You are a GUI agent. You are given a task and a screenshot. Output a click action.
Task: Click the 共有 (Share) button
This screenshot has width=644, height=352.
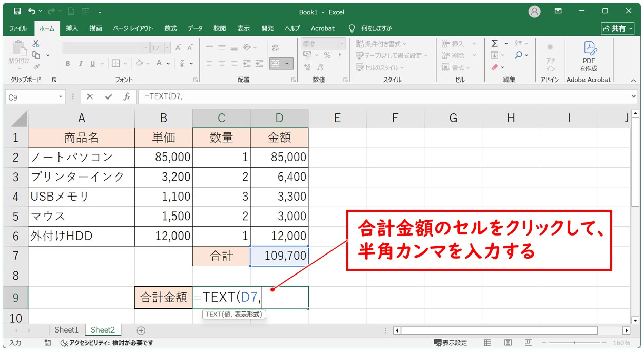pyautogui.click(x=618, y=29)
